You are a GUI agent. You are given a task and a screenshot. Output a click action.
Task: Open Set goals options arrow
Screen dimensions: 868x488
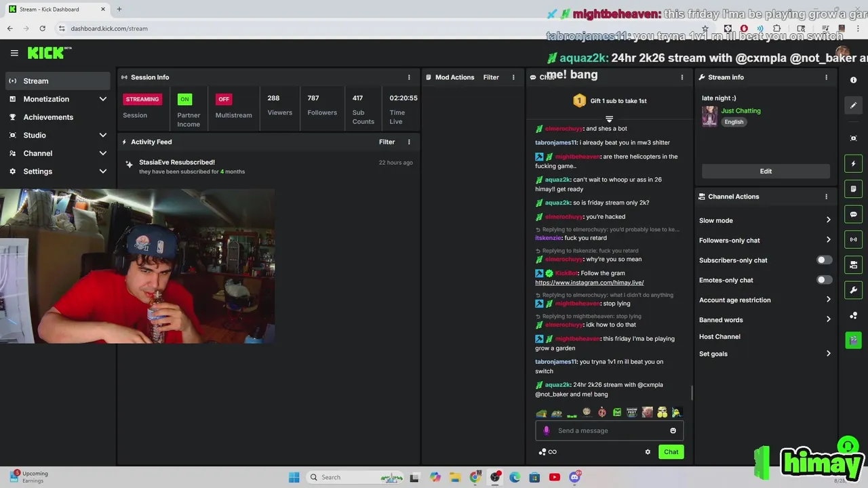pyautogui.click(x=828, y=354)
